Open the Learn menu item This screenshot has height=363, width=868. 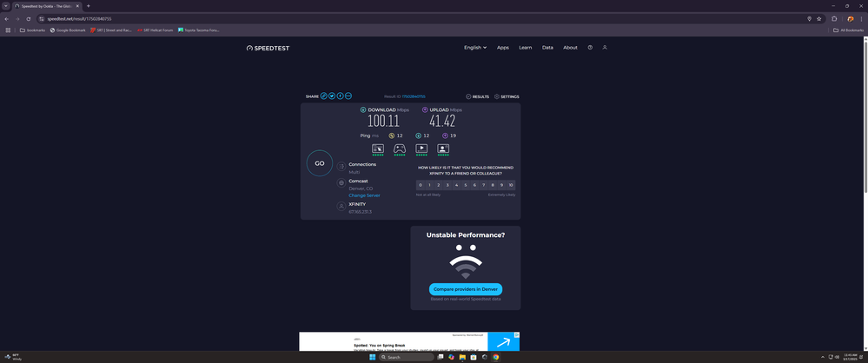pos(526,48)
